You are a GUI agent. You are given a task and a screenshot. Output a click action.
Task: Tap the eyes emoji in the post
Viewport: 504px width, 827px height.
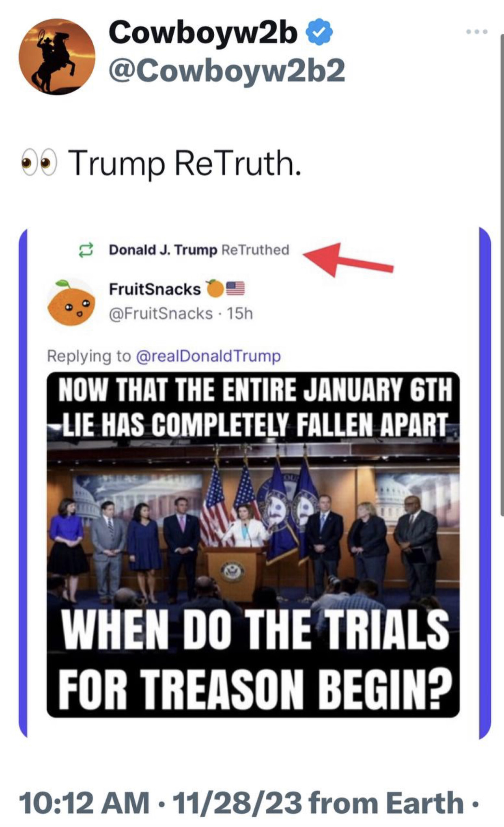click(39, 163)
